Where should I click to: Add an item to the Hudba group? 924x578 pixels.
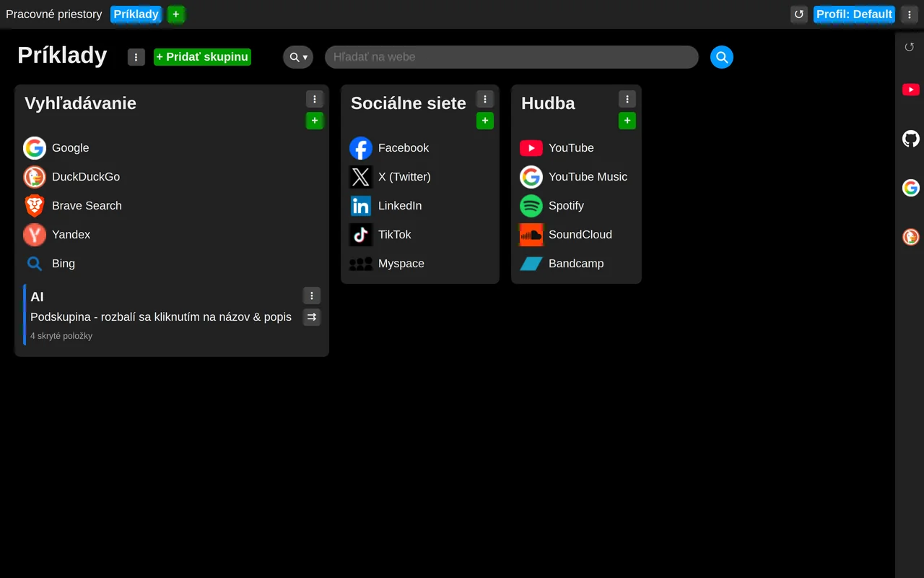point(627,121)
